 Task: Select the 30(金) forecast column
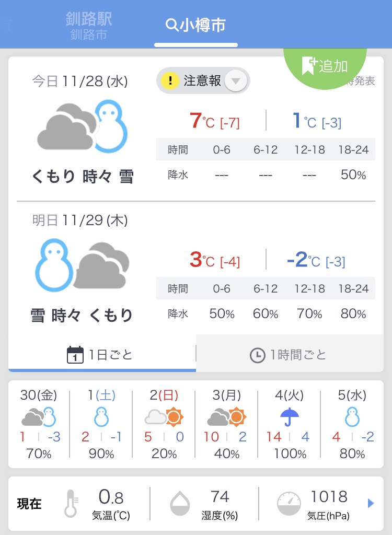point(39,424)
